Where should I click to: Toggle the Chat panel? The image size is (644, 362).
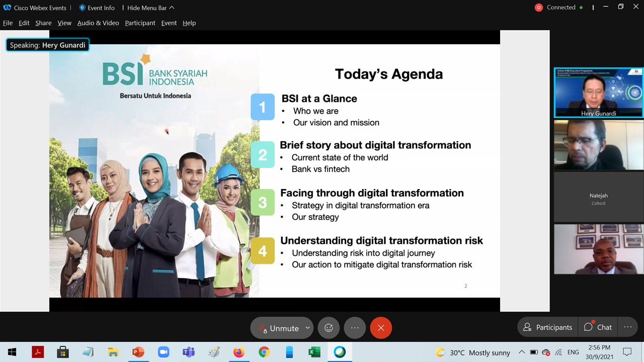point(598,327)
